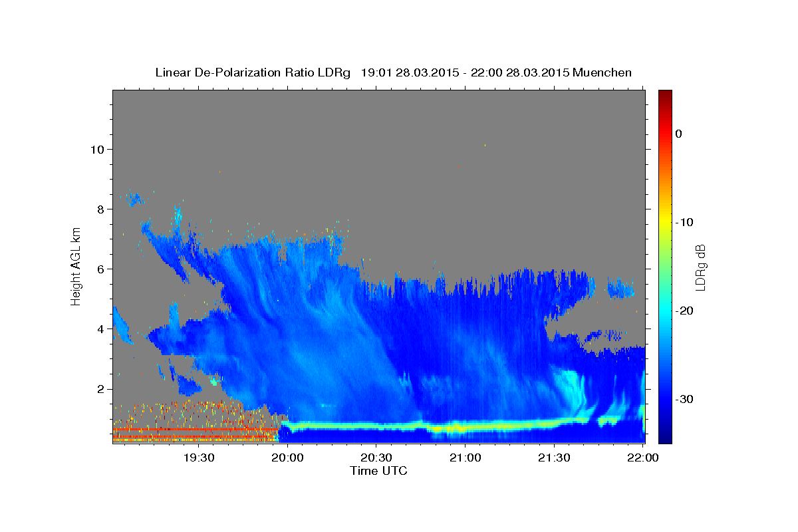Click the height tick label 4

(x=102, y=329)
